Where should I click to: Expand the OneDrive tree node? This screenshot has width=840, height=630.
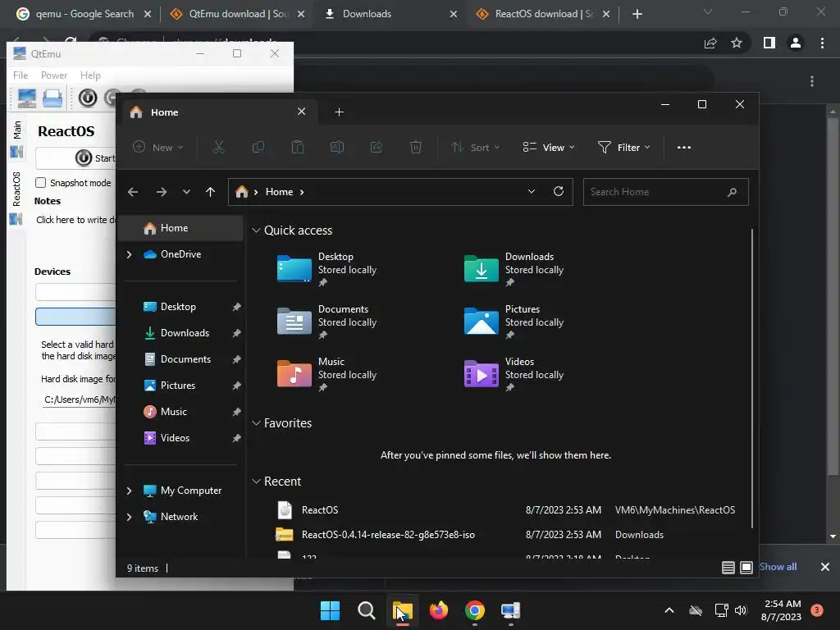tap(129, 254)
